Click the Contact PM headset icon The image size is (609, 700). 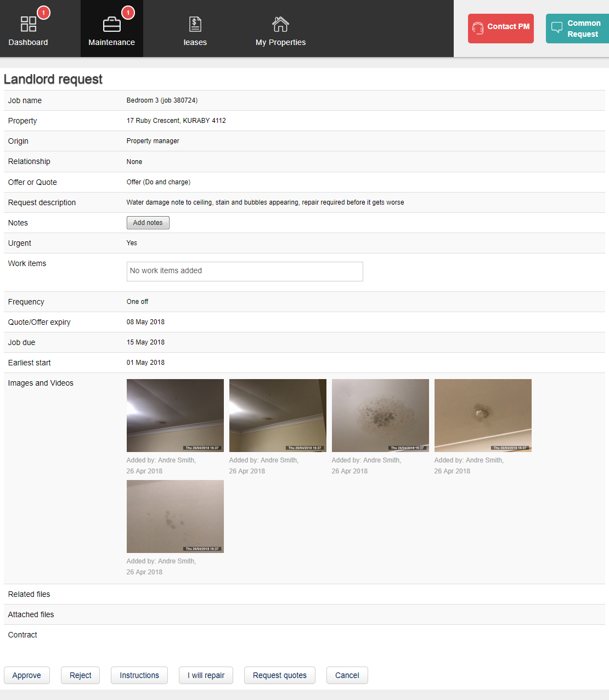coord(478,28)
